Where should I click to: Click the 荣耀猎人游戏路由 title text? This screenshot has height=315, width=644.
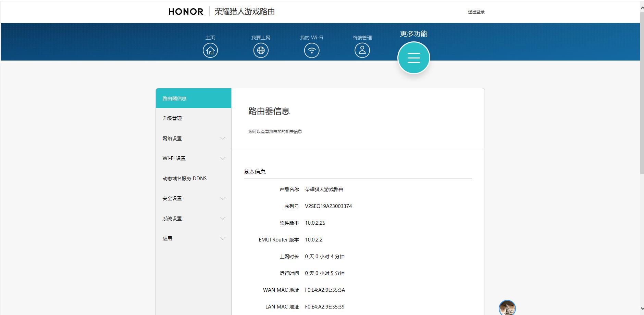(244, 11)
